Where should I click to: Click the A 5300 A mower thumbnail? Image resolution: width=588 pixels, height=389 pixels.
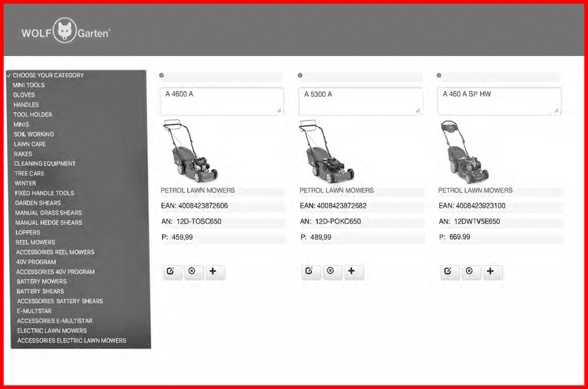[327, 151]
